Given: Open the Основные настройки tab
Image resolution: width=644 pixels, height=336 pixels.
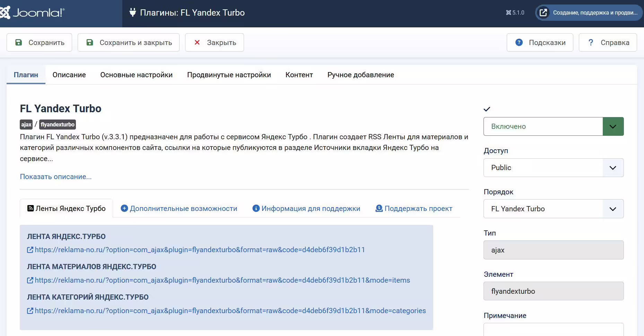Looking at the screenshot, I should [137, 75].
